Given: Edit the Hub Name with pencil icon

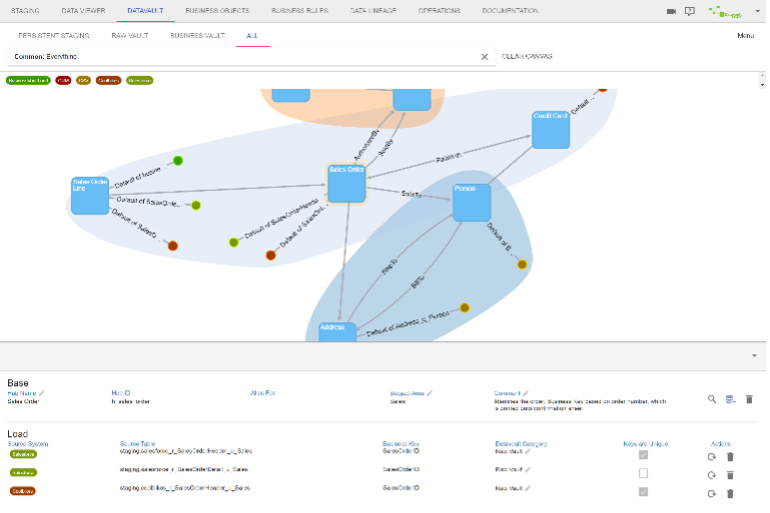Looking at the screenshot, I should coord(41,393).
